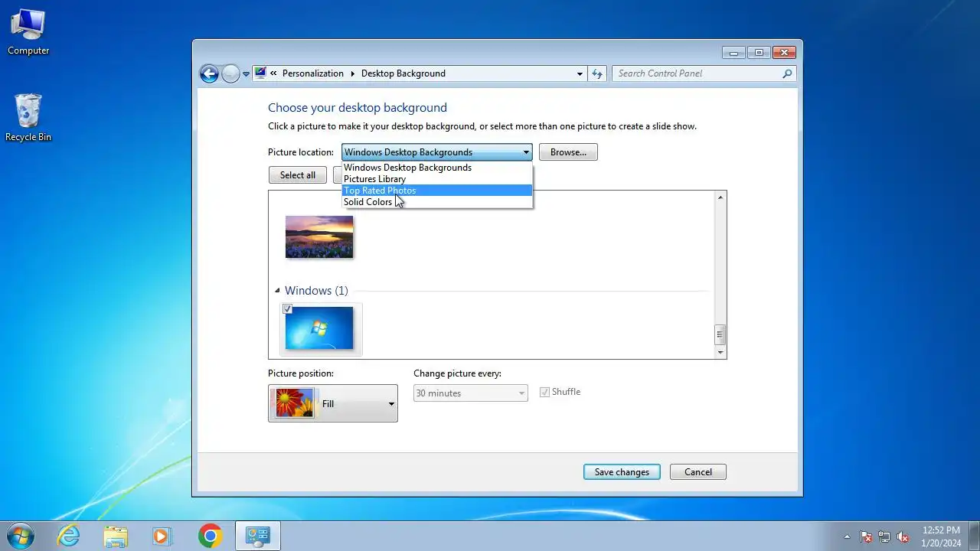This screenshot has width=980, height=551.
Task: Open Windows Explorer from taskbar
Action: 116,536
